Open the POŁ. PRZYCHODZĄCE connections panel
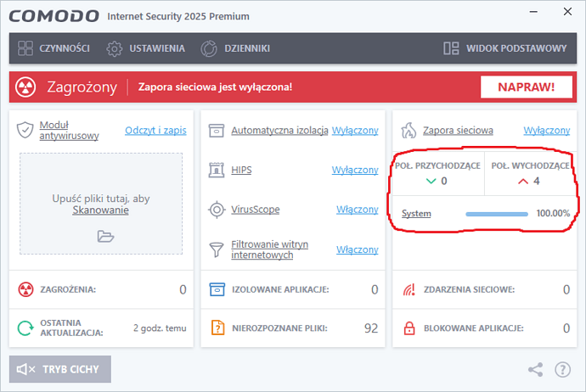This screenshot has height=392, width=586. click(x=438, y=174)
